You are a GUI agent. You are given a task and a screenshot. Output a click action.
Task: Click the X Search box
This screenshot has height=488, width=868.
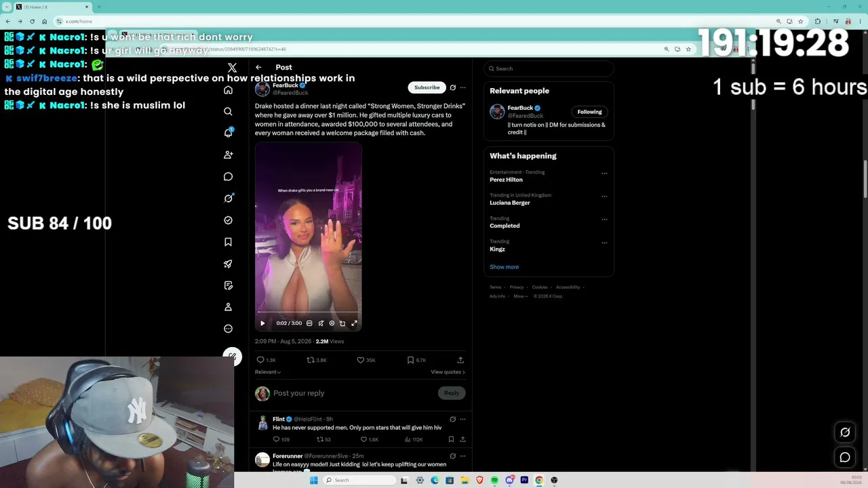549,68
